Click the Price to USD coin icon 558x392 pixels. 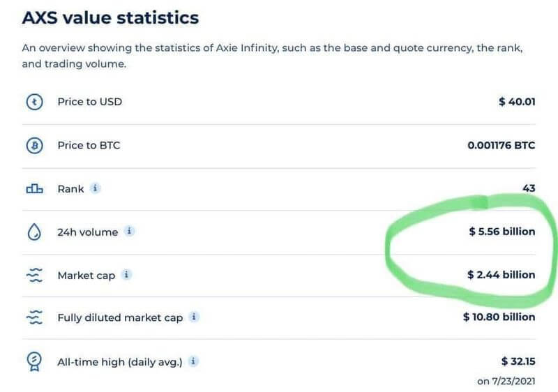pyautogui.click(x=34, y=102)
